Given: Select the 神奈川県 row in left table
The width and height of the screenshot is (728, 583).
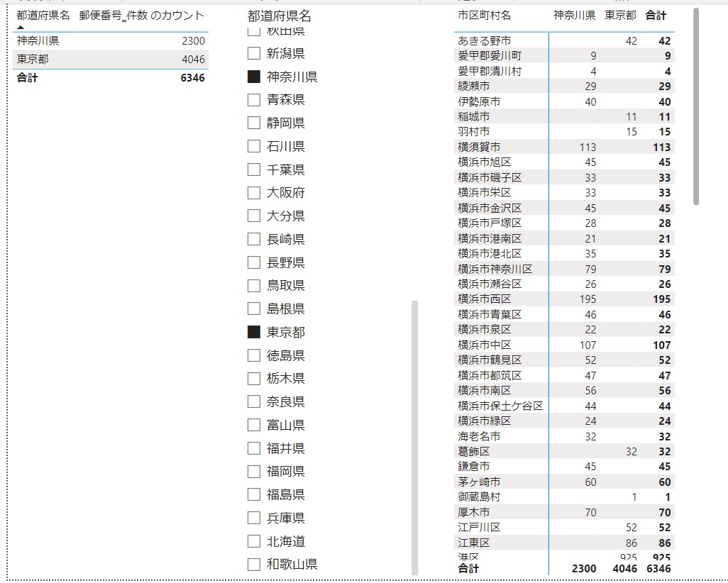Looking at the screenshot, I should [x=38, y=41].
